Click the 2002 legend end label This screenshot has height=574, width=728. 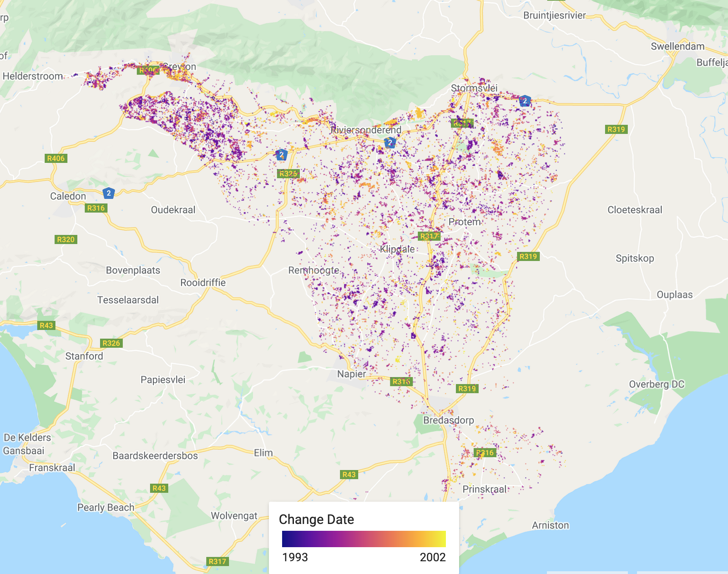pos(432,557)
